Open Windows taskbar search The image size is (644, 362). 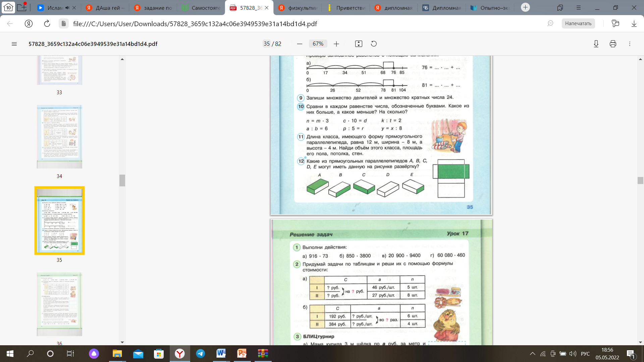tap(30, 354)
